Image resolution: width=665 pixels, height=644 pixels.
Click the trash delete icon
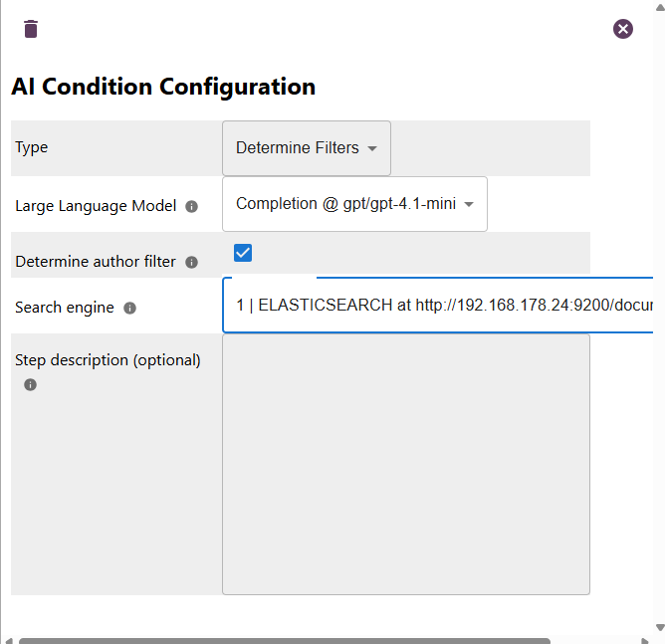(x=31, y=29)
